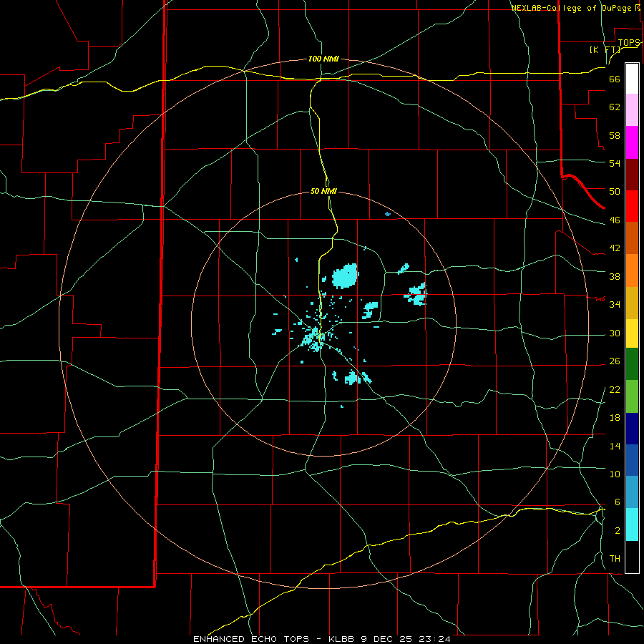Click the 100 NMI range ring label
The image size is (644, 644).
323,59
